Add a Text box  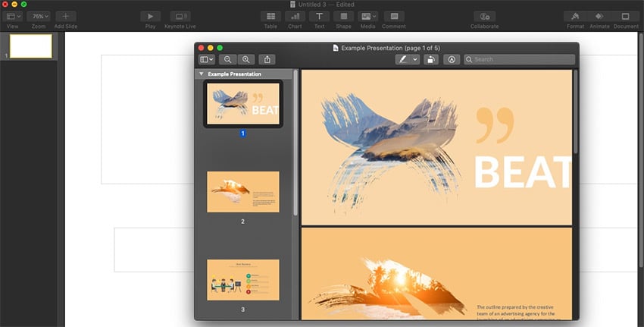319,16
